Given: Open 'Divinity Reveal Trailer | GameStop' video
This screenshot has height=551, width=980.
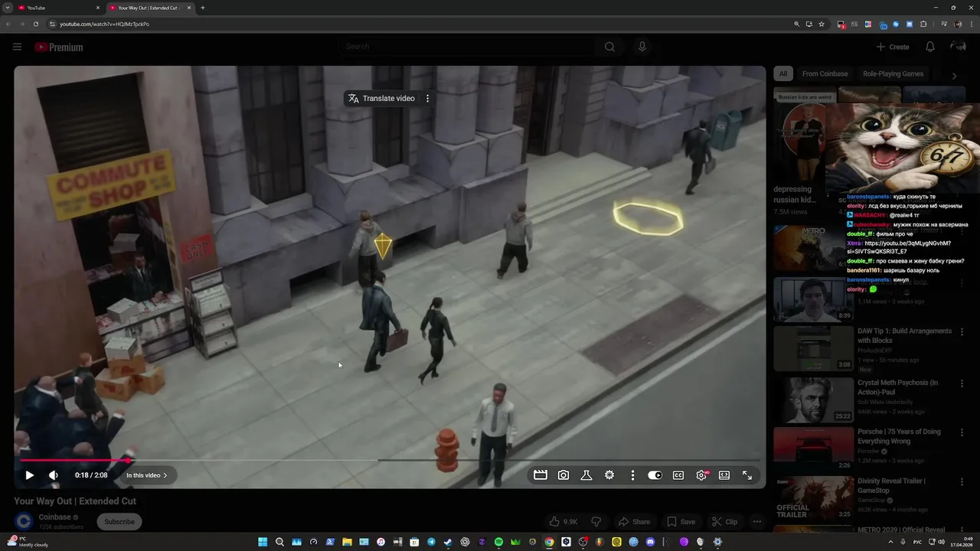Looking at the screenshot, I should tap(892, 486).
